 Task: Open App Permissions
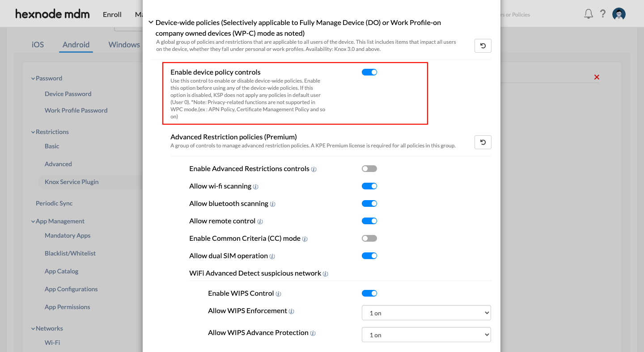click(67, 307)
